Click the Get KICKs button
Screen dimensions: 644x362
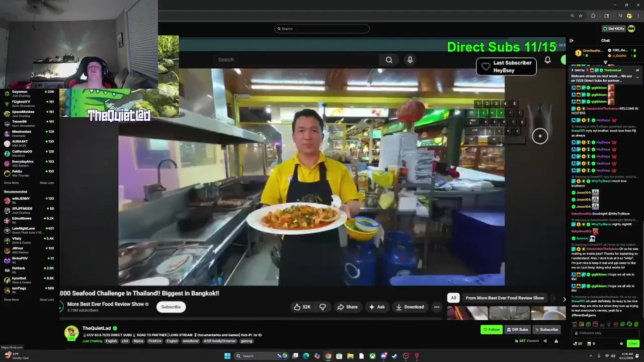point(614,29)
